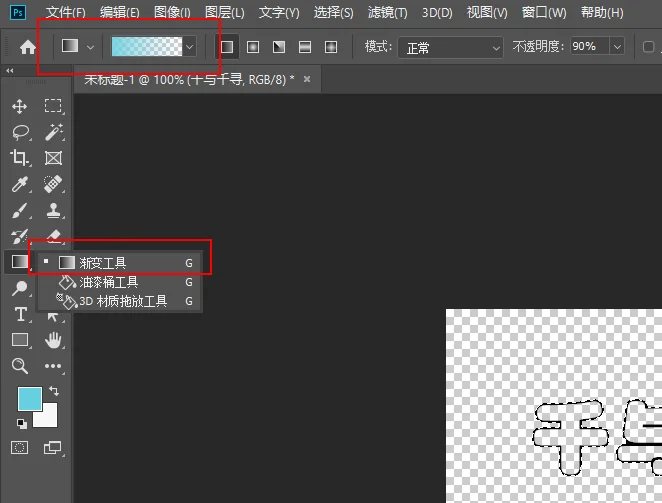Choose Angle Gradient style
The width and height of the screenshot is (662, 503).
pos(279,47)
